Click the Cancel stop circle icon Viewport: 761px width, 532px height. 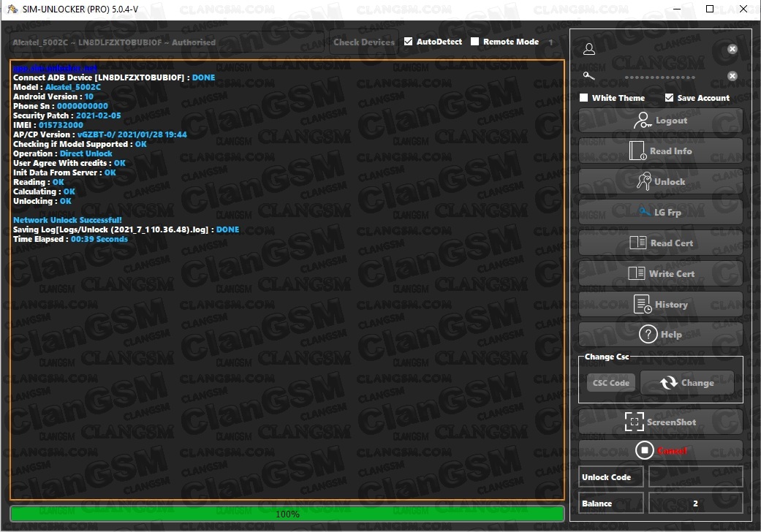click(x=645, y=450)
